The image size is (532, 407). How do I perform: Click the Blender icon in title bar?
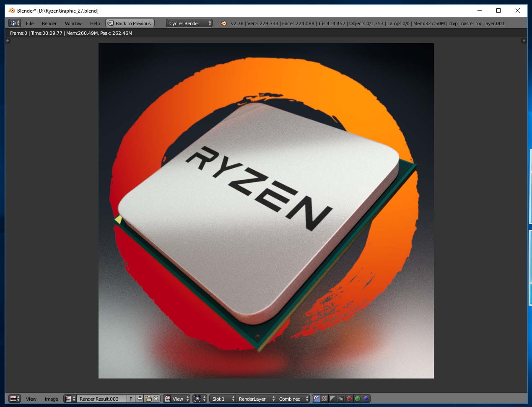pyautogui.click(x=12, y=10)
